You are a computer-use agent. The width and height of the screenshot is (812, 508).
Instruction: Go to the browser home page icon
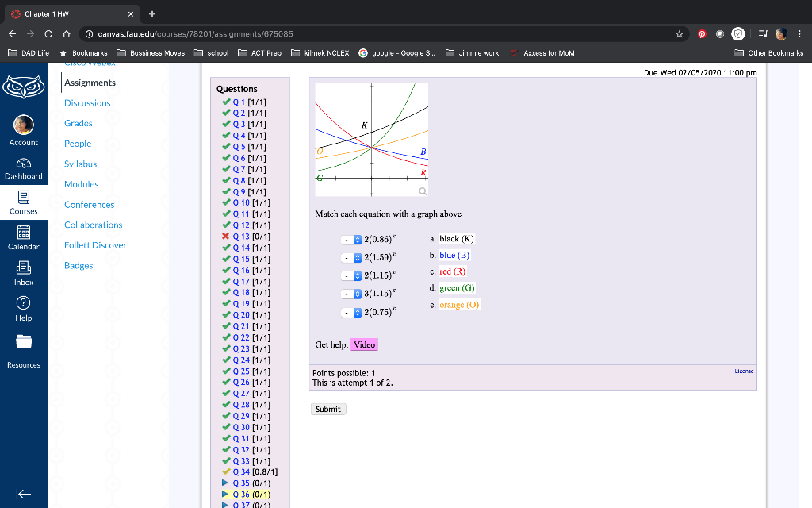point(67,33)
